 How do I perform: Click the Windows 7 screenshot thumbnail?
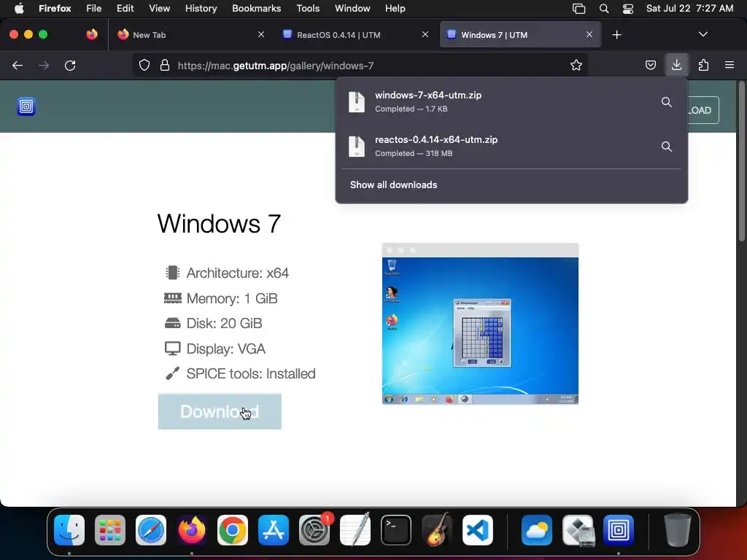click(x=480, y=324)
